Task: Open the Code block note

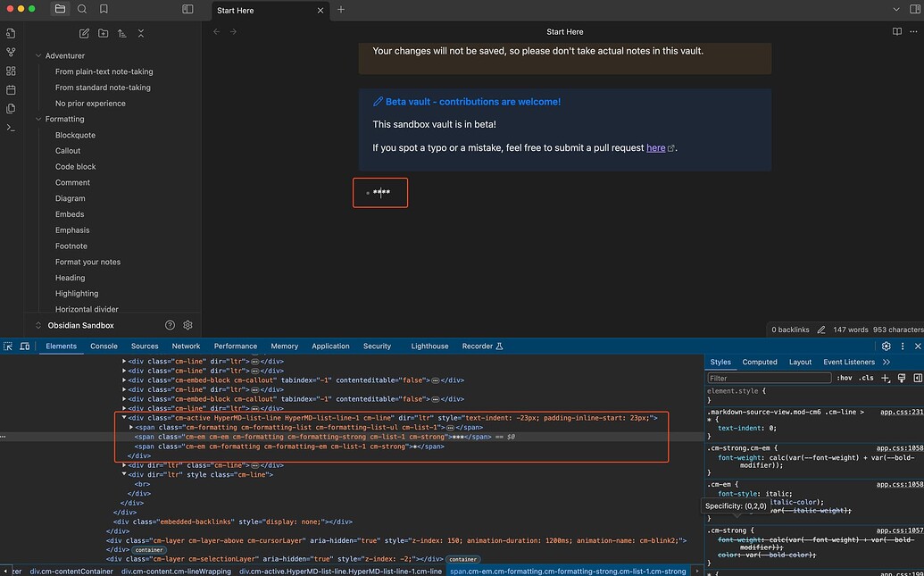Action: [75, 167]
